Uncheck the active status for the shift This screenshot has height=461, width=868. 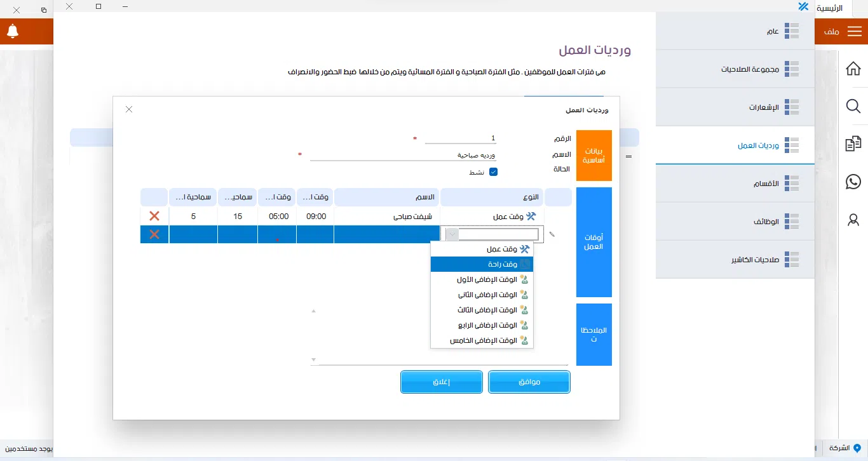point(494,171)
